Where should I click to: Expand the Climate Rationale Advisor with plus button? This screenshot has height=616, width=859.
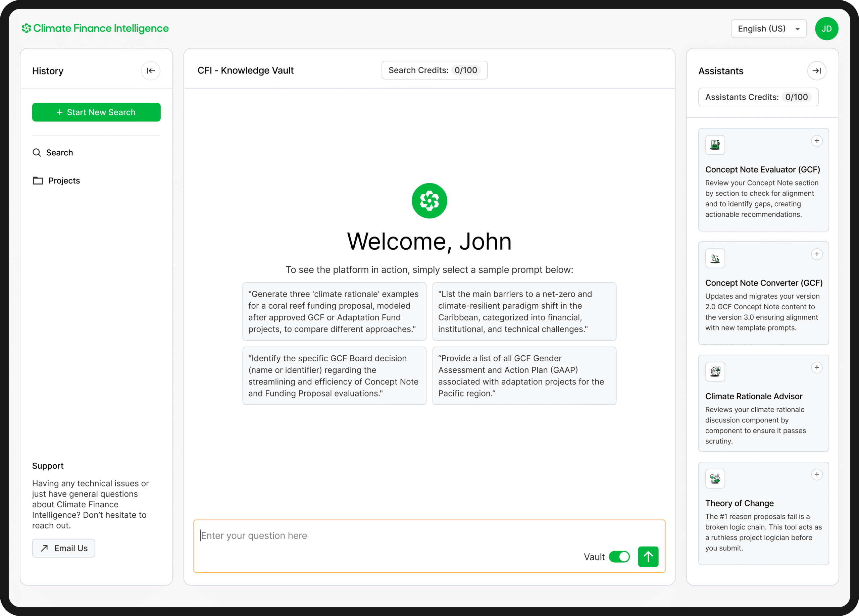(817, 368)
